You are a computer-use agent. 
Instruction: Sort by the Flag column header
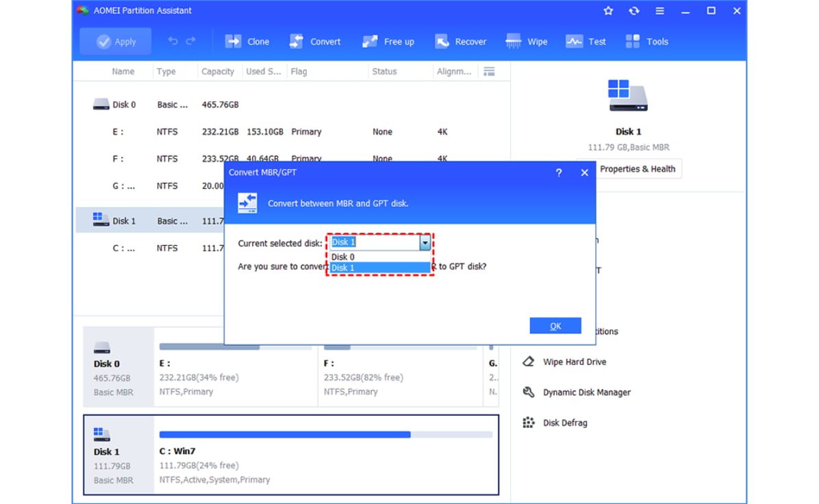[x=299, y=71]
